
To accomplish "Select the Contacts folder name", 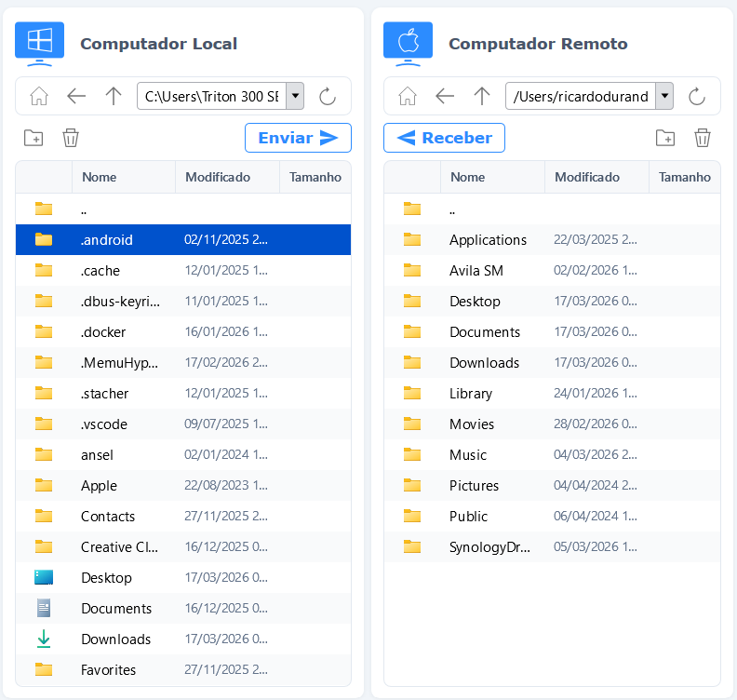I will pyautogui.click(x=108, y=517).
